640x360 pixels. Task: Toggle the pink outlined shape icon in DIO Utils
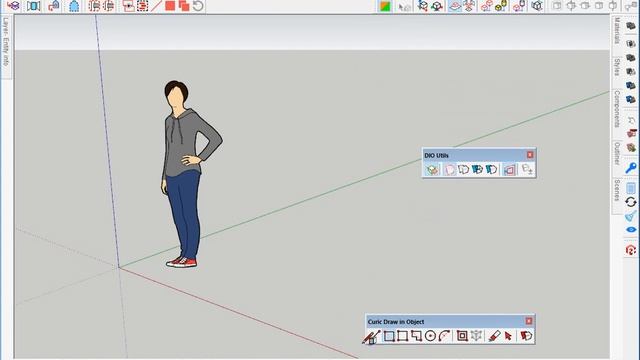pos(449,169)
